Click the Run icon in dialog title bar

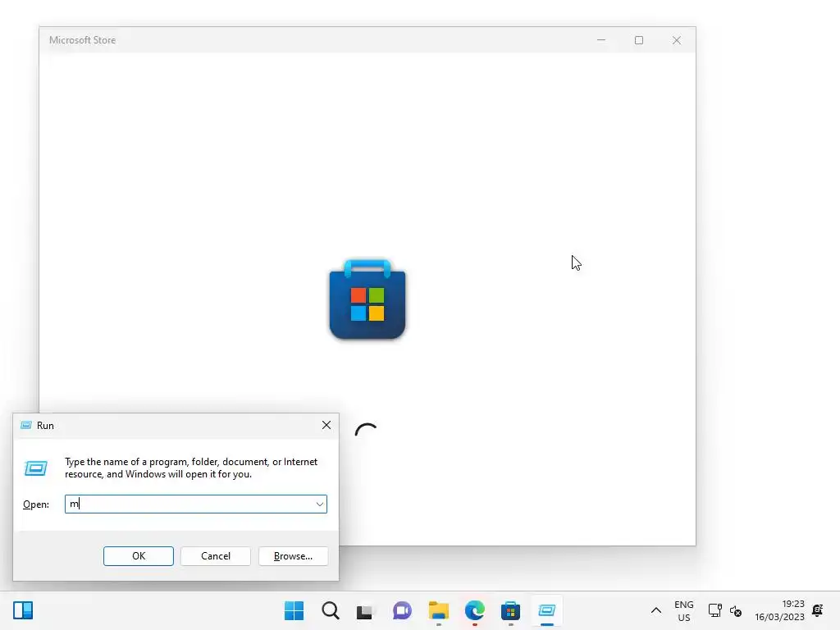pos(25,426)
